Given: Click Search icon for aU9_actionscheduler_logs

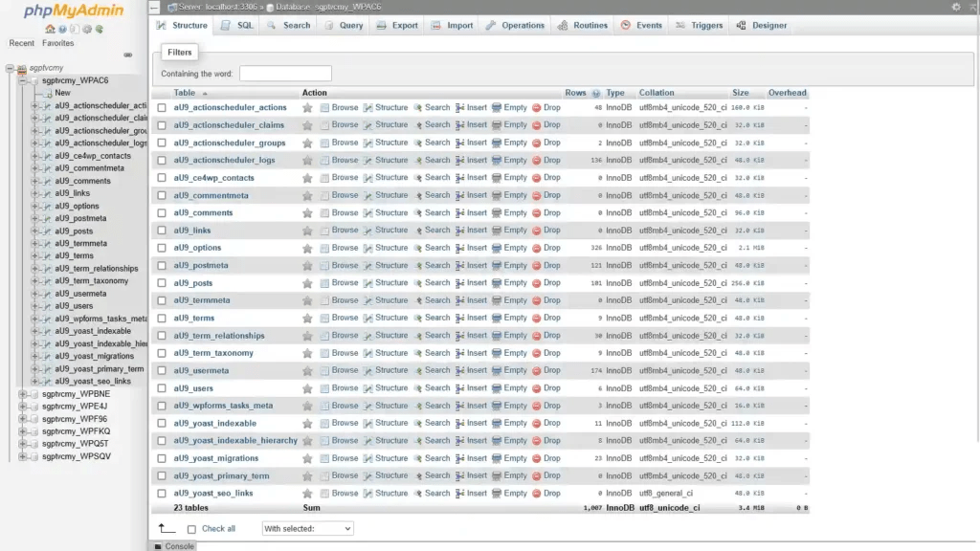Looking at the screenshot, I should coord(418,161).
